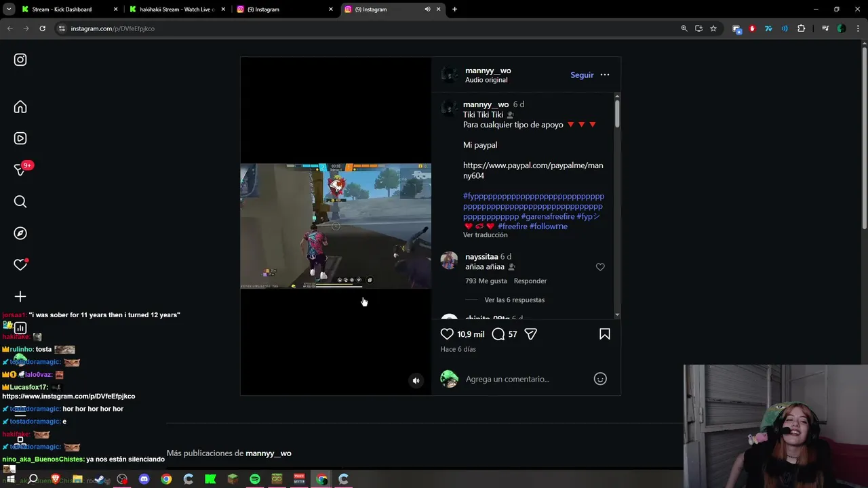The height and width of the screenshot is (488, 868).
Task: View site information icon in address bar
Action: click(x=62, y=28)
